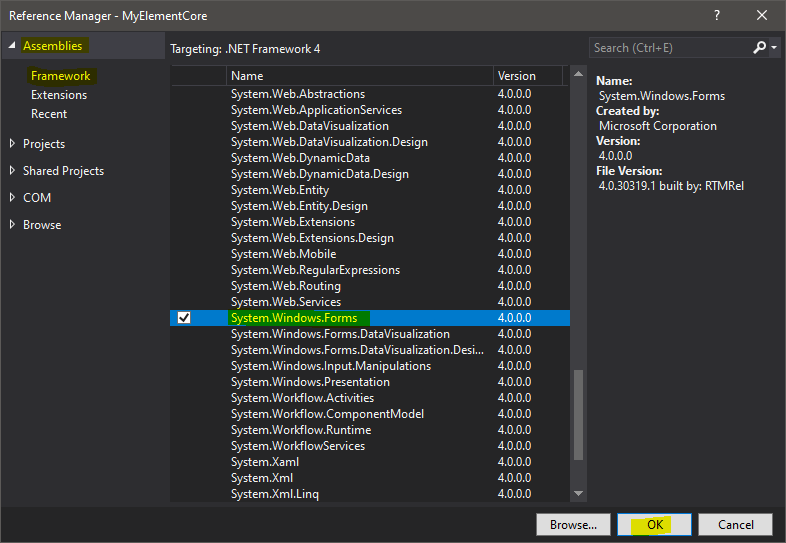The height and width of the screenshot is (543, 786).
Task: Click the scrollbar down arrow in list
Action: coord(578,494)
